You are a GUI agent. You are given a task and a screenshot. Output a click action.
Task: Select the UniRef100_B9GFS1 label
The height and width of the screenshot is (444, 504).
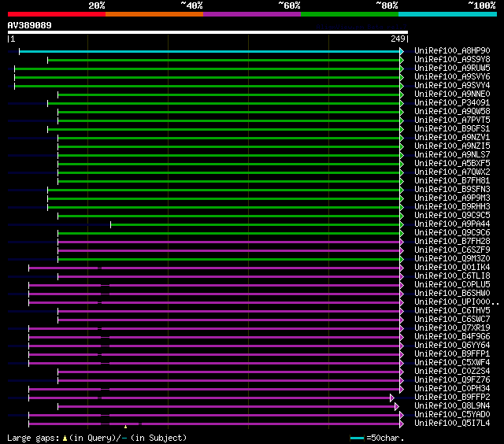tap(452, 129)
